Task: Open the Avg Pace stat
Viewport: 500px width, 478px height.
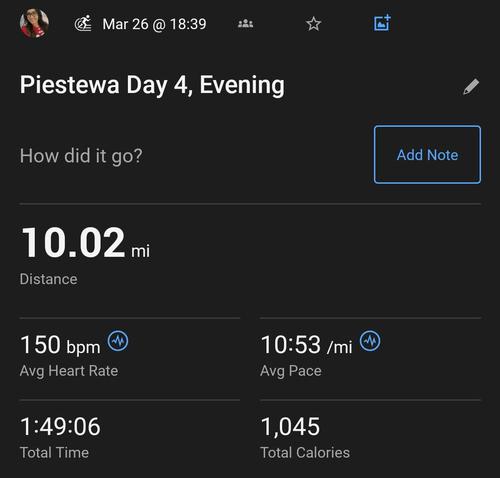Action: [x=291, y=371]
